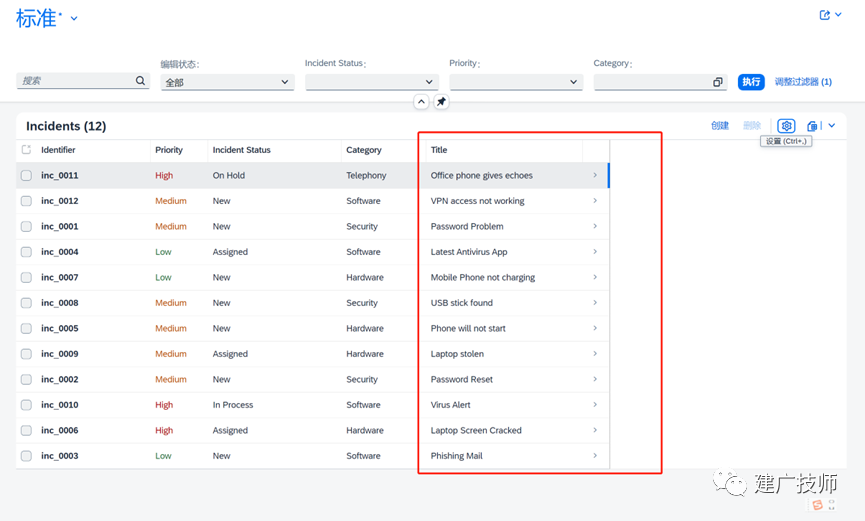Click the Priority column header
This screenshot has width=865, height=521.
(x=169, y=150)
